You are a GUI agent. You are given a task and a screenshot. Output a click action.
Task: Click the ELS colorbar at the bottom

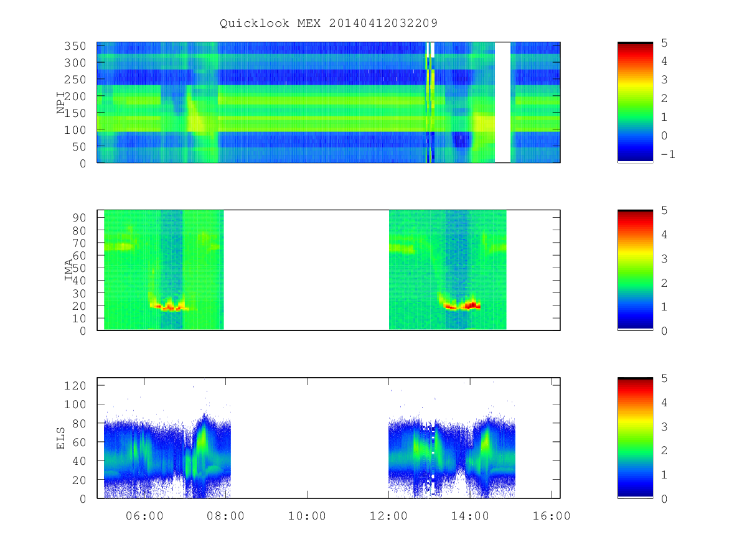pos(635,437)
